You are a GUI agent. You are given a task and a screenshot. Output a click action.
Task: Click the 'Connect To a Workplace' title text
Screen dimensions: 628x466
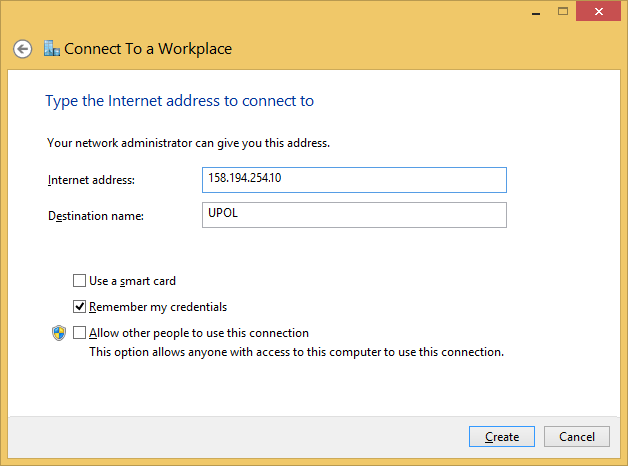(148, 48)
